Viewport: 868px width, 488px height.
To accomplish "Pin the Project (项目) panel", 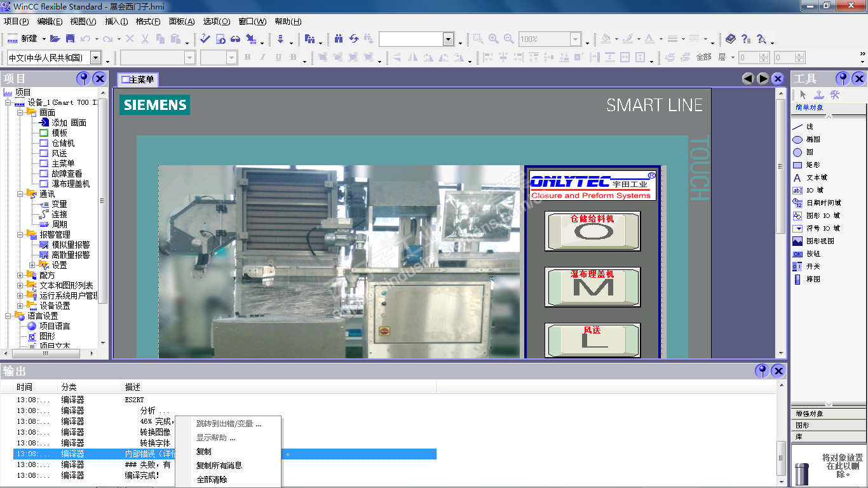I will point(83,79).
